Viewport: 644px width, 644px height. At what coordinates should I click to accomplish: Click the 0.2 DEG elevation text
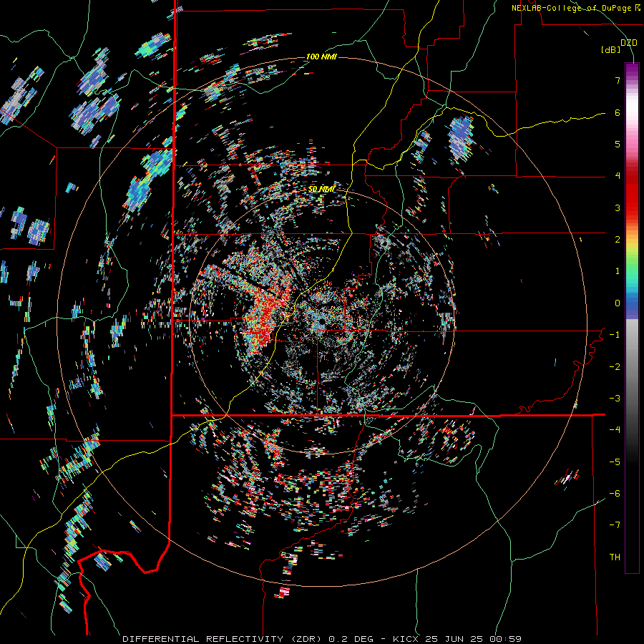(351, 639)
